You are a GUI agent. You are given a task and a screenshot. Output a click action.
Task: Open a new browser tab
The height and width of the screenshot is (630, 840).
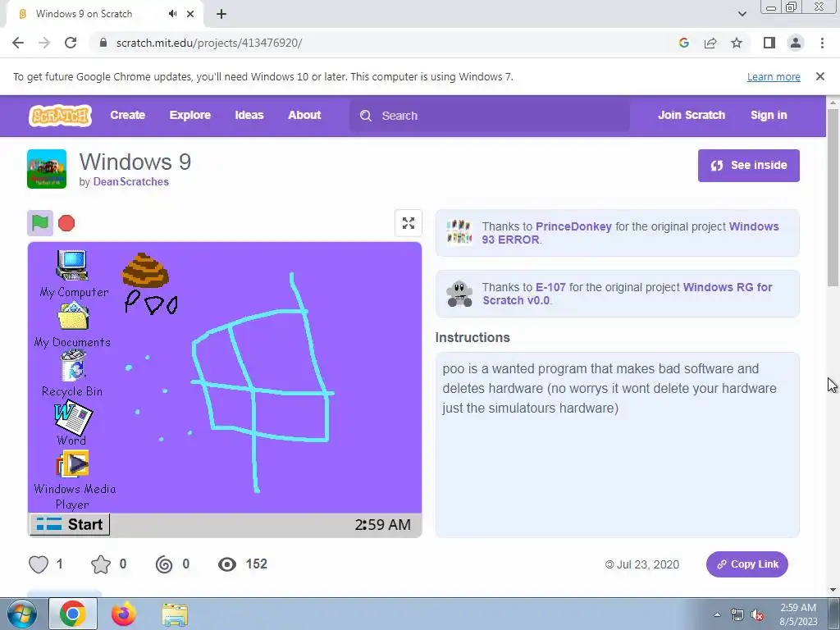coord(221,14)
